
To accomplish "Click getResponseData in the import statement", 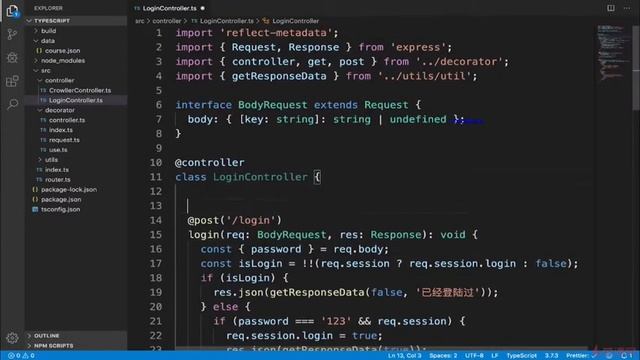I will pyautogui.click(x=279, y=76).
